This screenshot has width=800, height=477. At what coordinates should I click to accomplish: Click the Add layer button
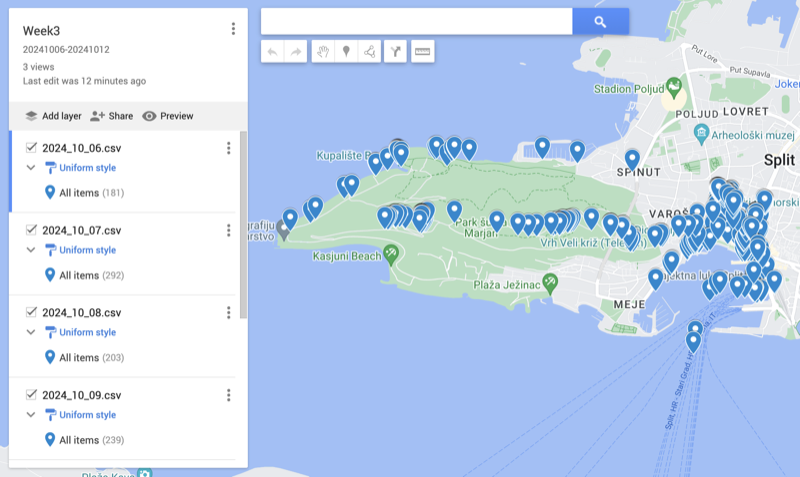(53, 116)
